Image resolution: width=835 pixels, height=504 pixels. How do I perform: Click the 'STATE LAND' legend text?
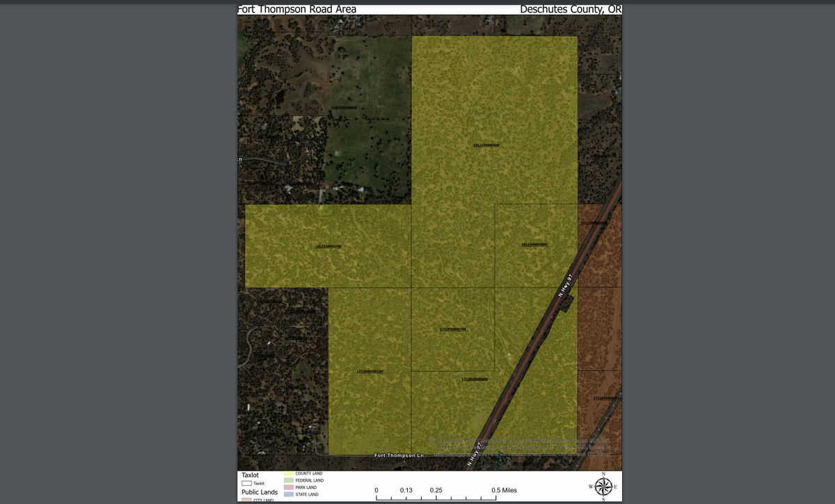[x=307, y=494]
